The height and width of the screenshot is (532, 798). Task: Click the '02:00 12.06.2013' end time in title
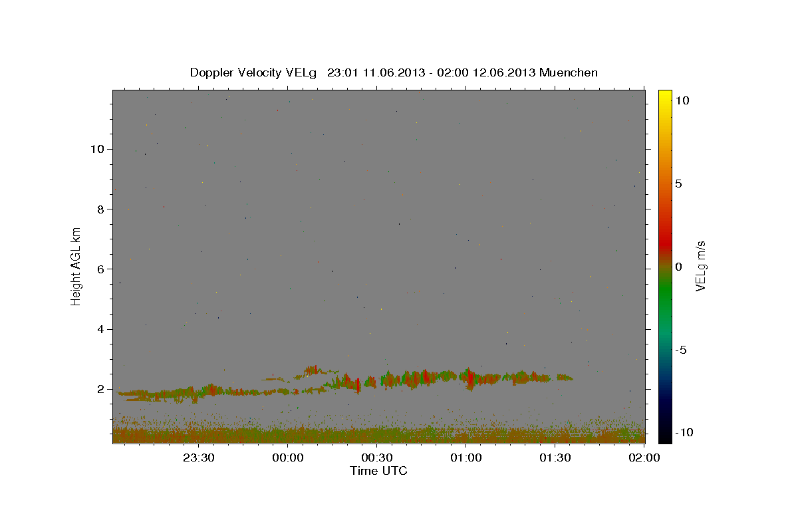[x=485, y=72]
